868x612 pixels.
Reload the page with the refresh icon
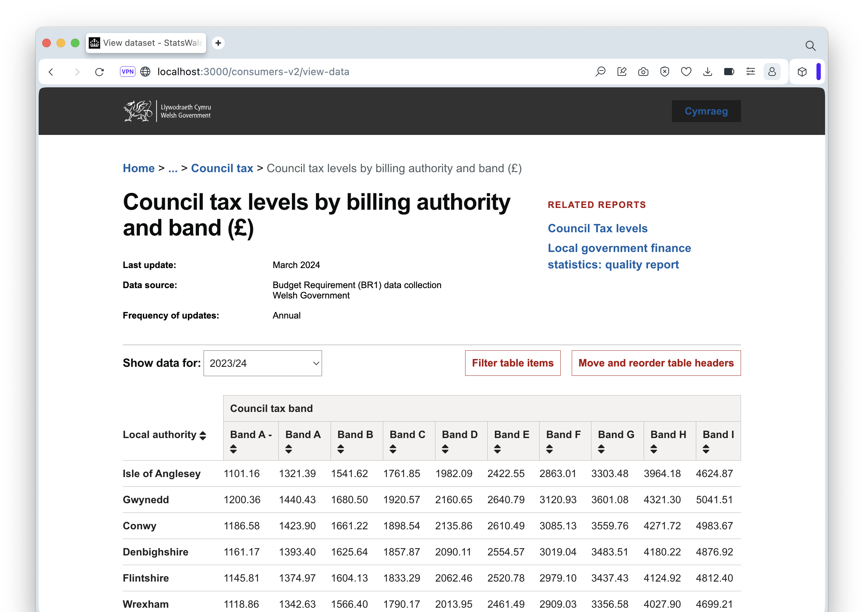tap(99, 72)
